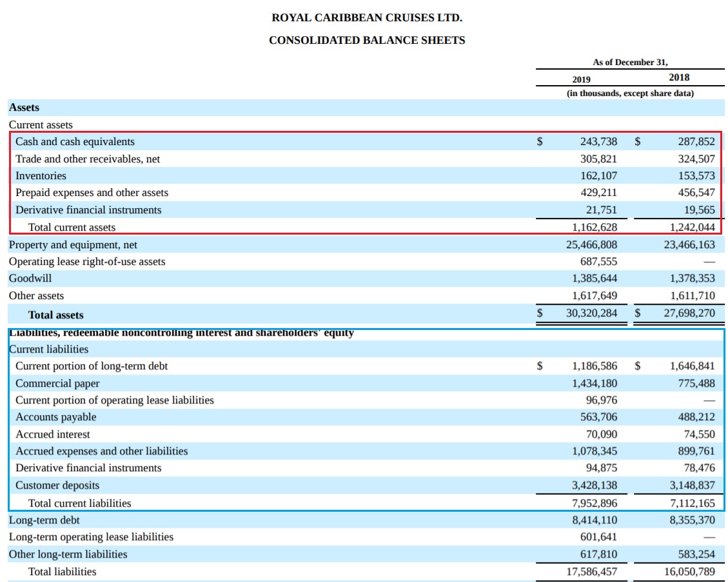Viewport: 728px width, 582px height.
Task: Click accounts payable value '488,212'
Action: click(x=696, y=417)
